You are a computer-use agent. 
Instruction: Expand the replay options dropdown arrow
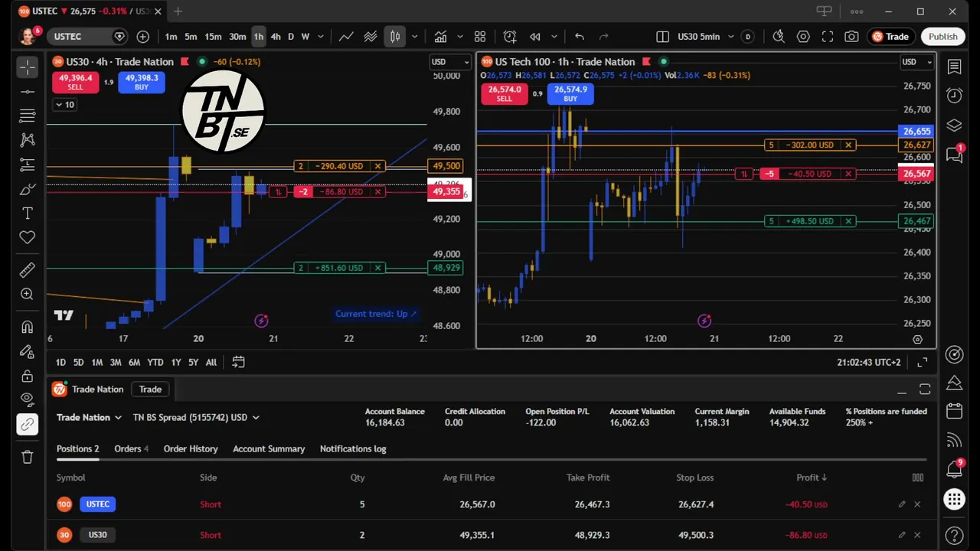(x=554, y=37)
